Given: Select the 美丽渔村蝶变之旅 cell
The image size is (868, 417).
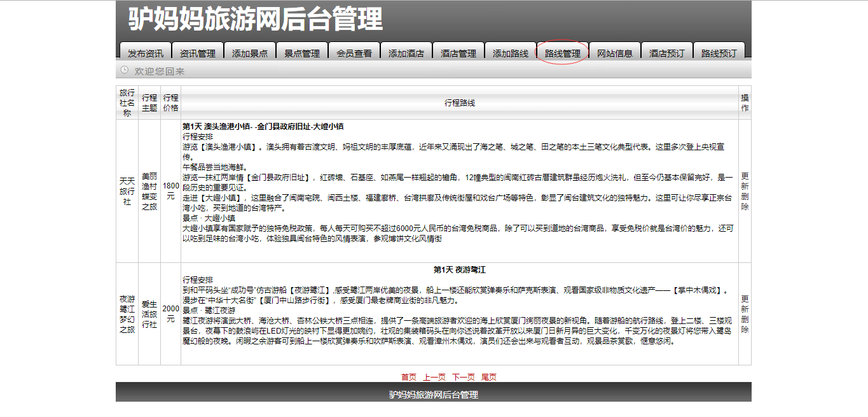Looking at the screenshot, I should click(149, 191).
